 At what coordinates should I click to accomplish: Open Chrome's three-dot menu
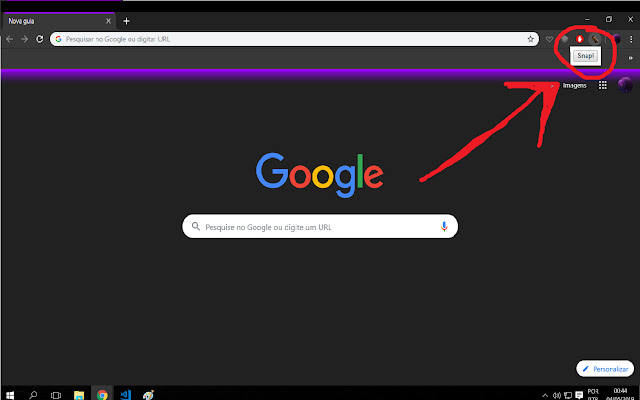(631, 39)
